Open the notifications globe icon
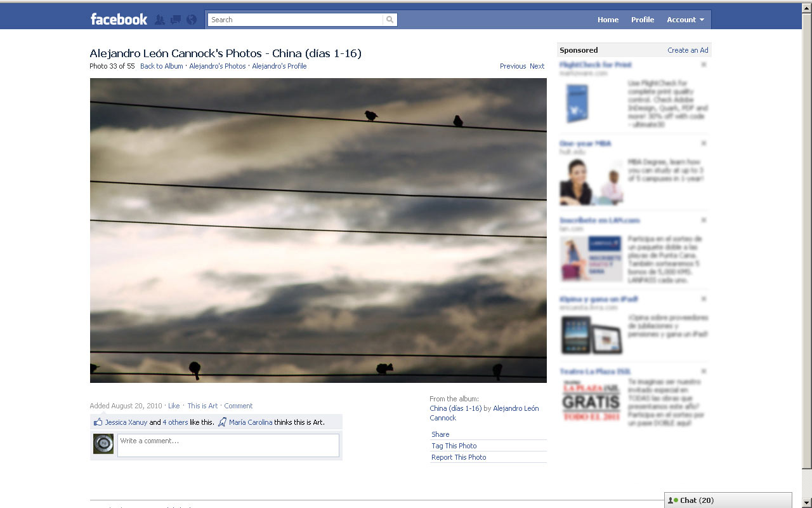812x508 pixels. (x=192, y=20)
